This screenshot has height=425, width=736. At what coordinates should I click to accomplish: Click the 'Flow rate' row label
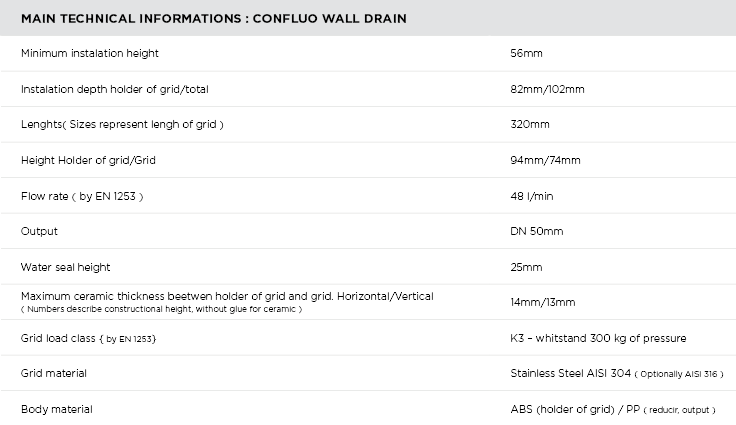click(82, 196)
